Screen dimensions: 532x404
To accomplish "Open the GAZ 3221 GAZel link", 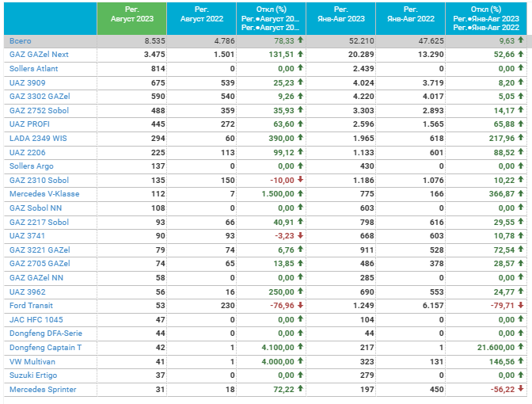I will coord(40,250).
